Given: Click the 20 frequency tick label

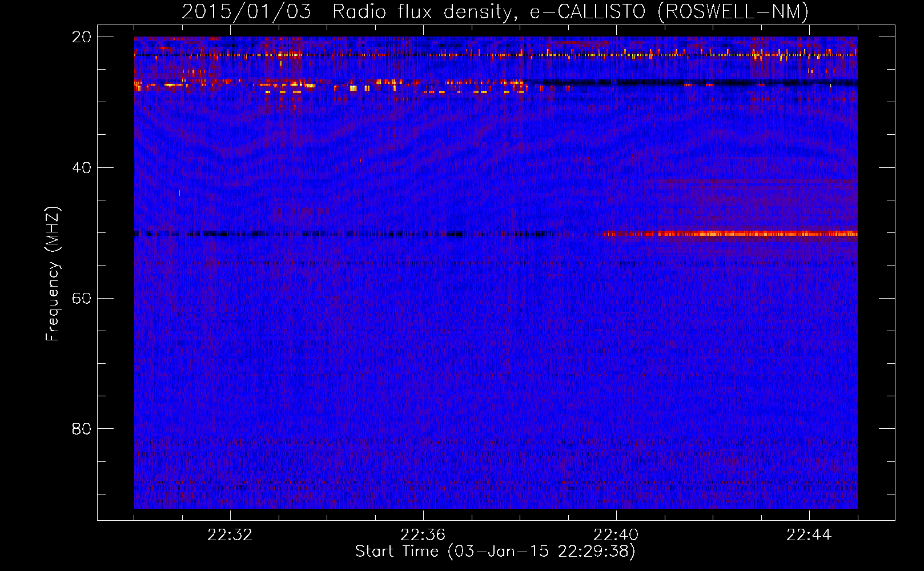Looking at the screenshot, I should (81, 37).
